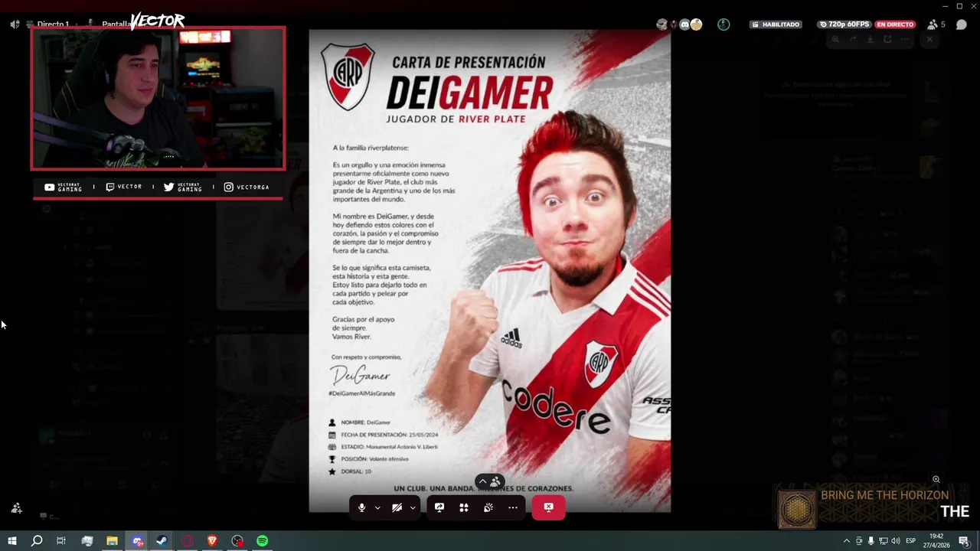Select the green-ringed speaking user avatar
980x551 pixels.
(724, 24)
